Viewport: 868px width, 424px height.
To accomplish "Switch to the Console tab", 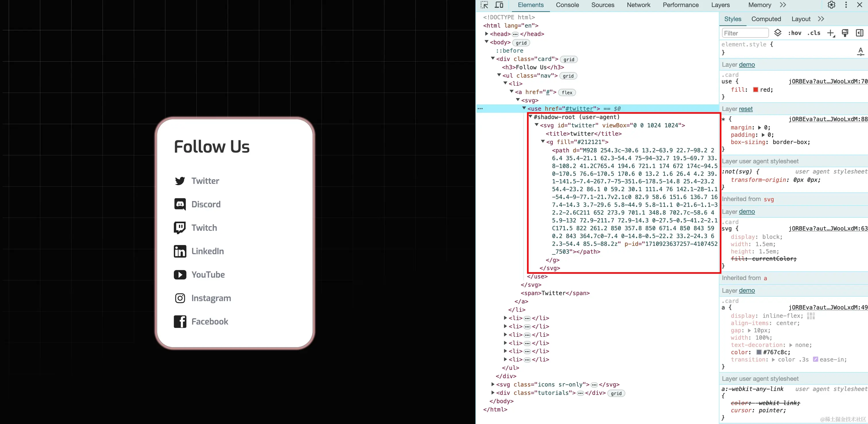I will pyautogui.click(x=567, y=5).
